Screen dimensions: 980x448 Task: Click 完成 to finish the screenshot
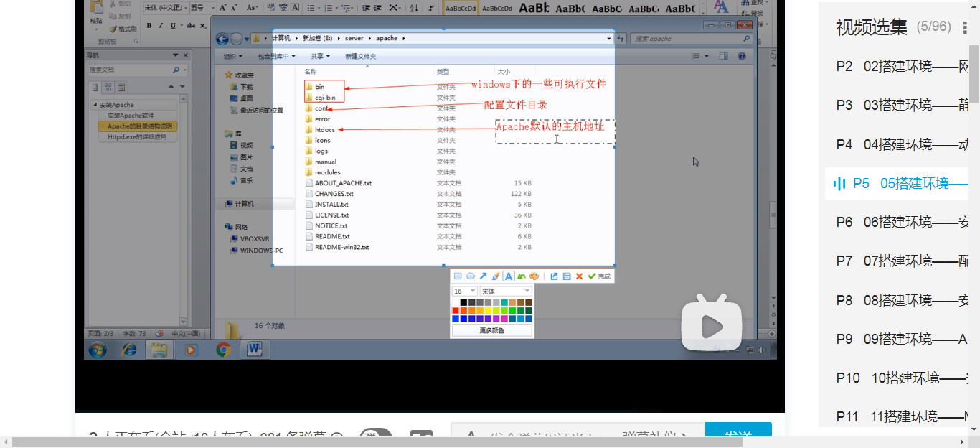599,276
